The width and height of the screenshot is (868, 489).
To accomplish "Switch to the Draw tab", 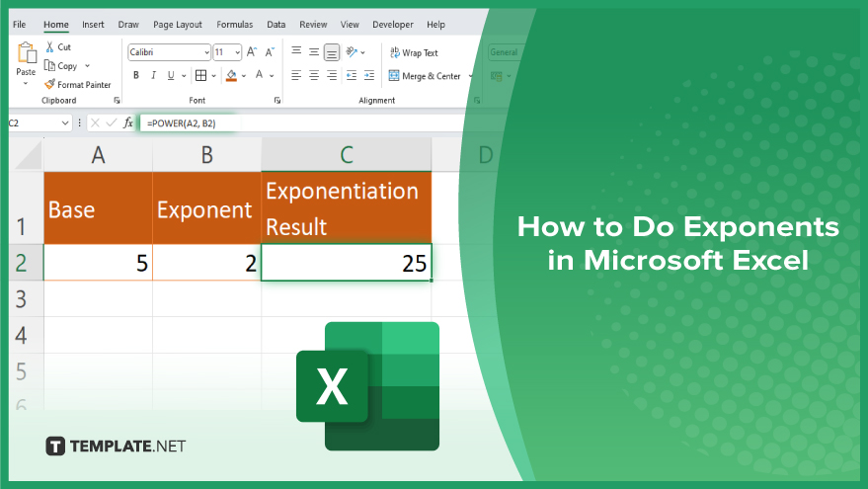I will pos(128,25).
